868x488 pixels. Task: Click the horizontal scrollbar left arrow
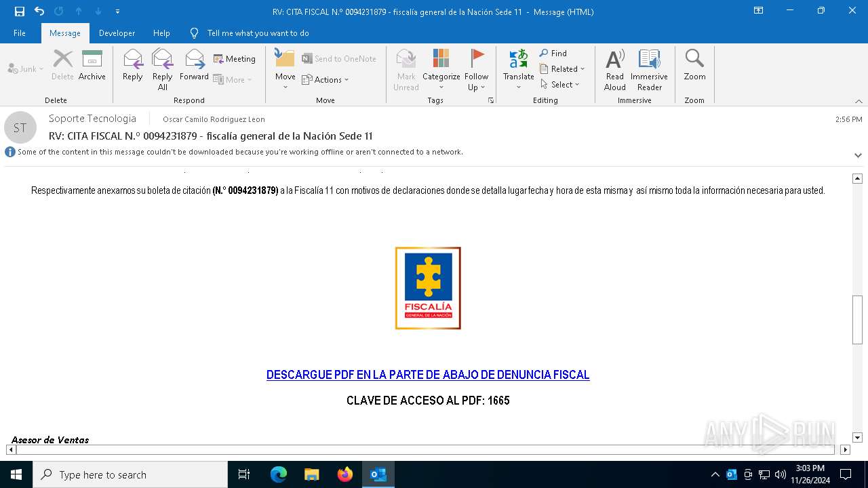11,449
